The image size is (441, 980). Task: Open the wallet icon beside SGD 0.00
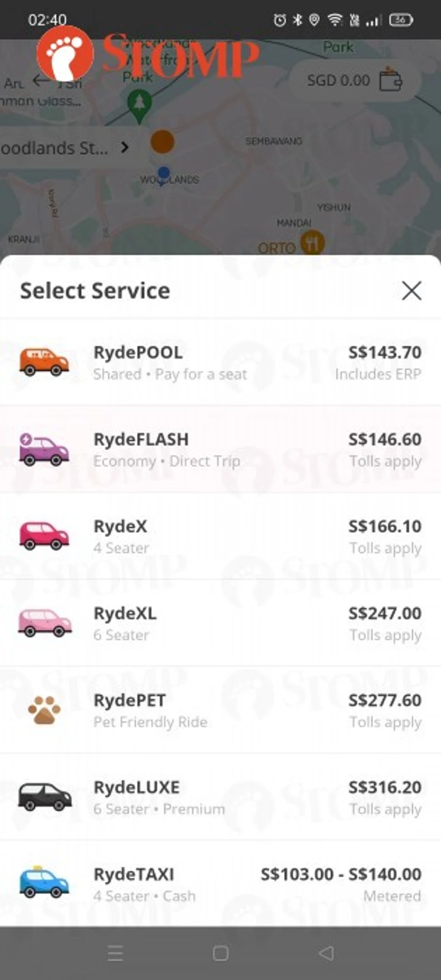(x=390, y=80)
